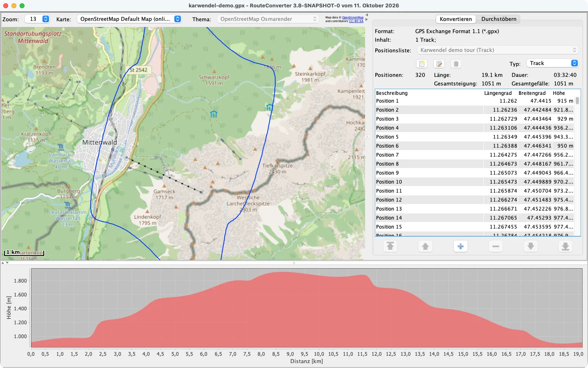Screen dimensions: 588x368
Task: Switch to the Durchstöbern tab
Action: (x=499, y=19)
